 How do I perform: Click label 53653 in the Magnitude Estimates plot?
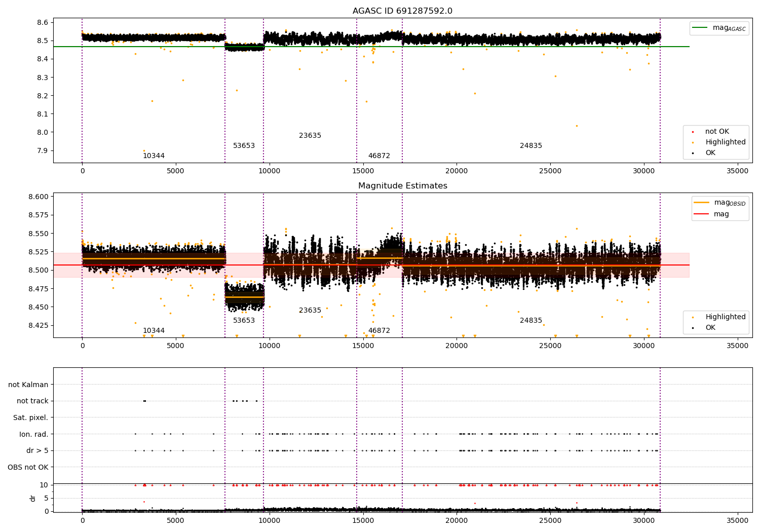pos(244,321)
